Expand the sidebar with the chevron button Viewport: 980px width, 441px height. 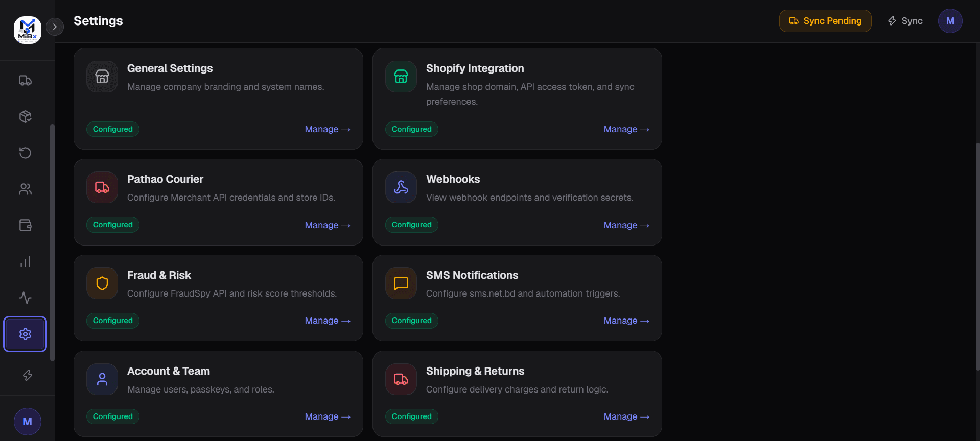tap(55, 27)
